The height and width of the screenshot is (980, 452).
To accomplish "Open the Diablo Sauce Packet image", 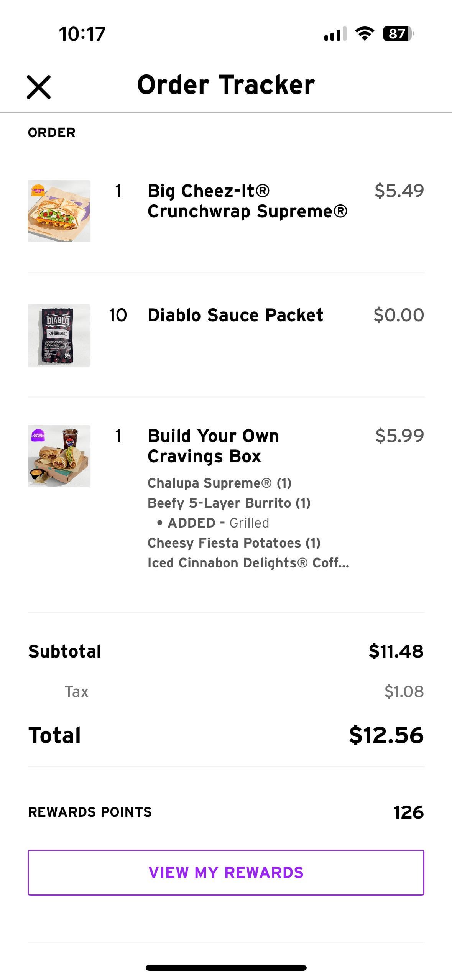I will (x=59, y=335).
